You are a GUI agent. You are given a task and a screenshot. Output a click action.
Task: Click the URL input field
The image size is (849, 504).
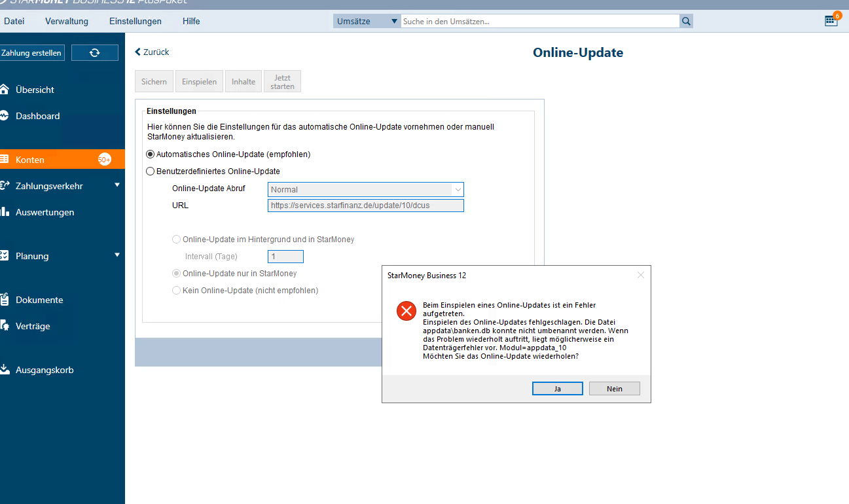click(x=366, y=206)
